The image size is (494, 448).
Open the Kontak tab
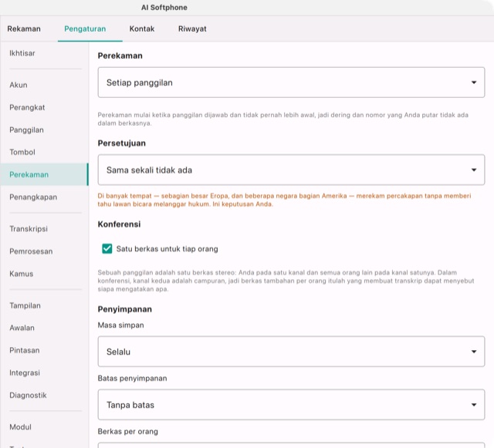tap(142, 29)
